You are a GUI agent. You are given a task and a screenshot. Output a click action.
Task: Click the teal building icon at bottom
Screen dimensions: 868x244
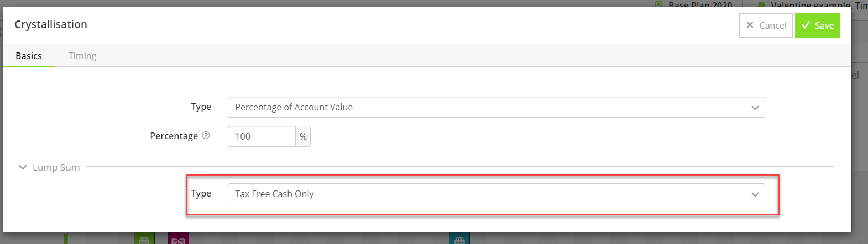(x=459, y=238)
